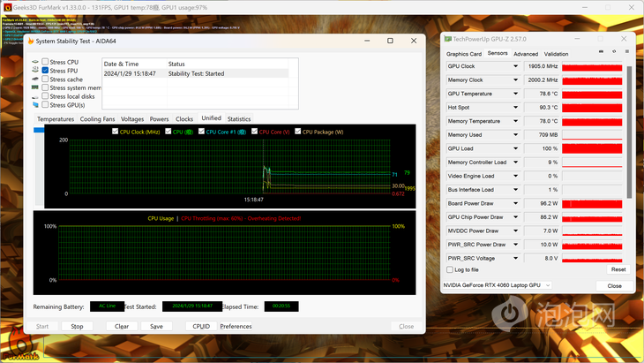Click the FurMark icon in the main title bar
Screen dimensions: 644x363
[x=7, y=7]
